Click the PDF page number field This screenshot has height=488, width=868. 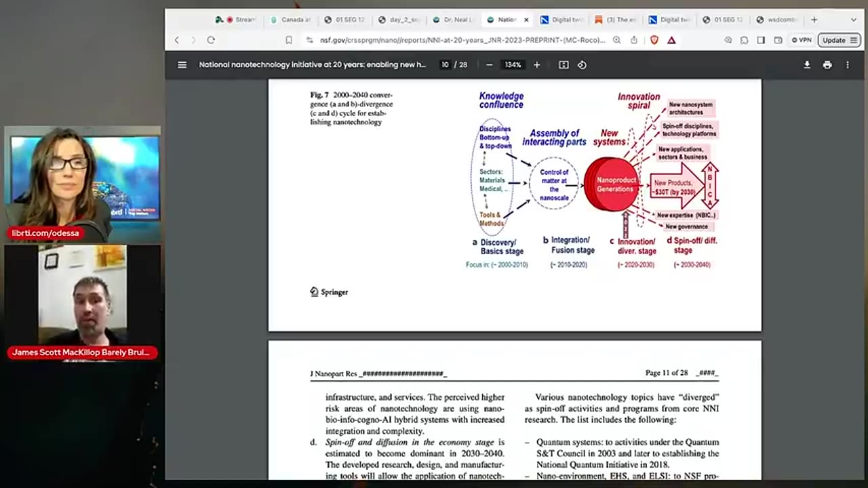pos(445,65)
